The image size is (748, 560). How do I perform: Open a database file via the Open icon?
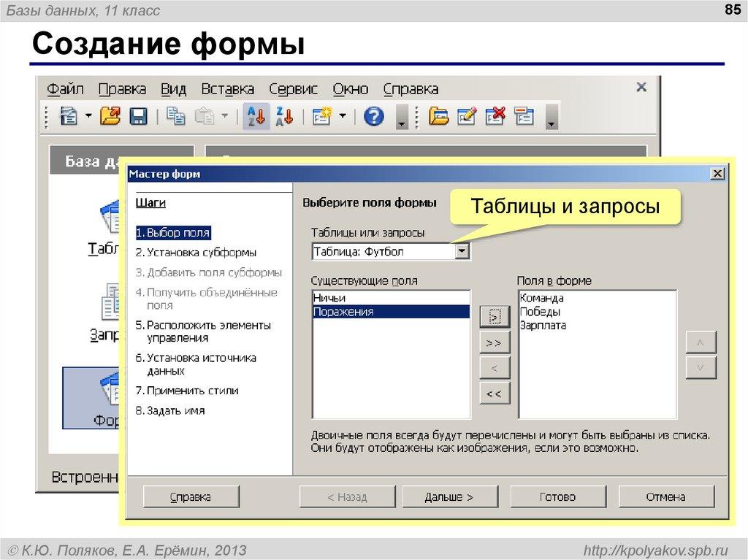point(112,115)
